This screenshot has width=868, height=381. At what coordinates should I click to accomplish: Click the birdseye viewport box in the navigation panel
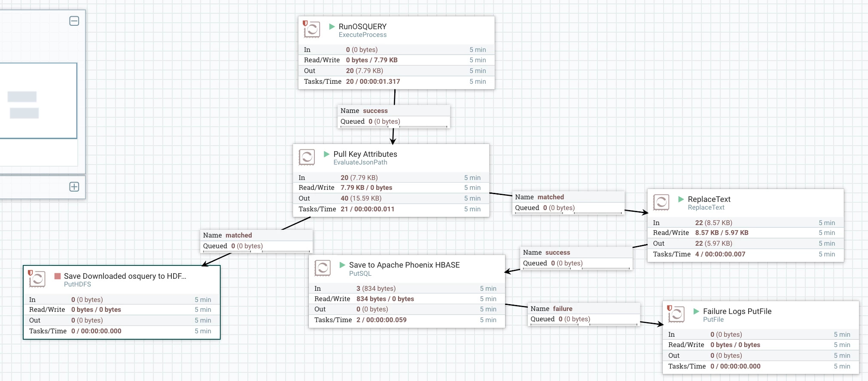click(38, 101)
